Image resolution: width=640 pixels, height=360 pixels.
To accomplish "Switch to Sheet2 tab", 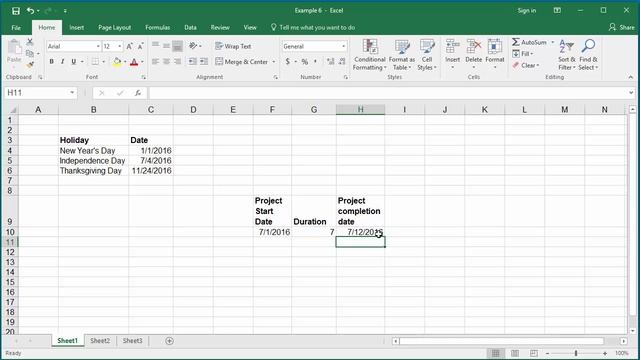I will 100,341.
